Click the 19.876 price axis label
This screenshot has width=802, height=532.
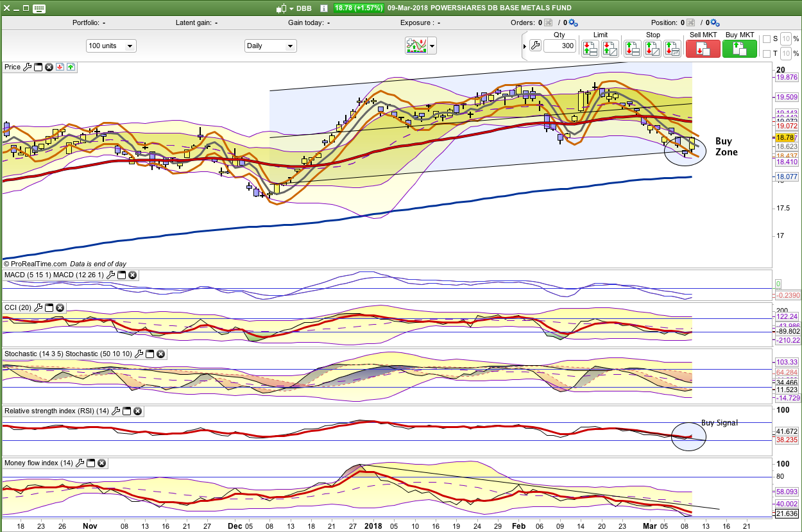[x=787, y=77]
